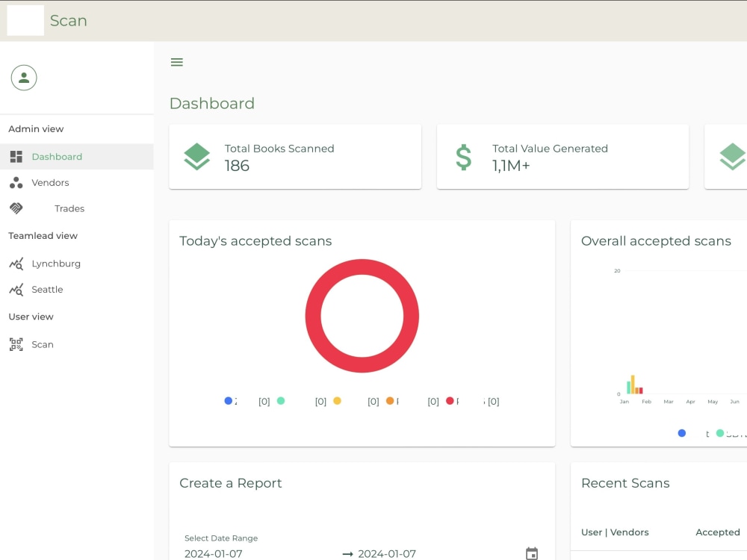Toggle yellow legend item in today's scans
The height and width of the screenshot is (560, 747).
(337, 401)
